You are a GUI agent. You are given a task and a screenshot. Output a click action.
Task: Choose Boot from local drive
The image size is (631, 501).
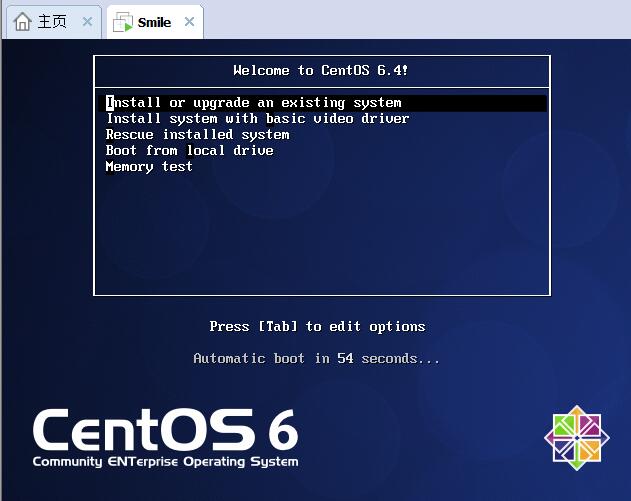190,151
